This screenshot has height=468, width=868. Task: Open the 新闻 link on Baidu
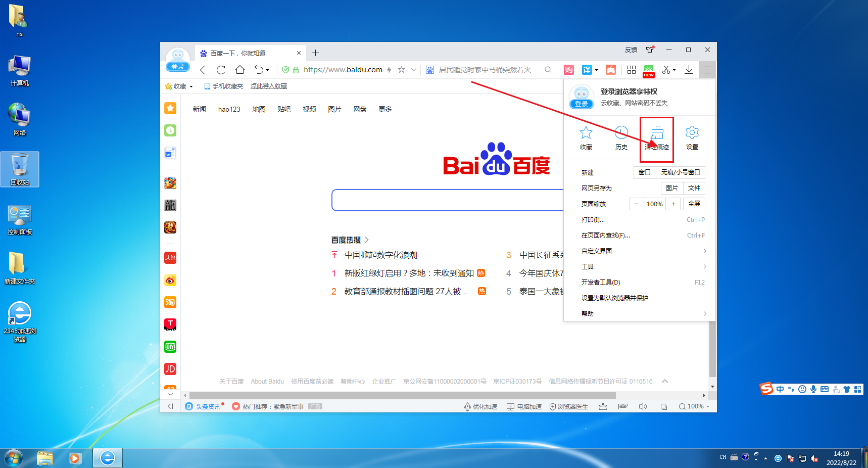200,109
